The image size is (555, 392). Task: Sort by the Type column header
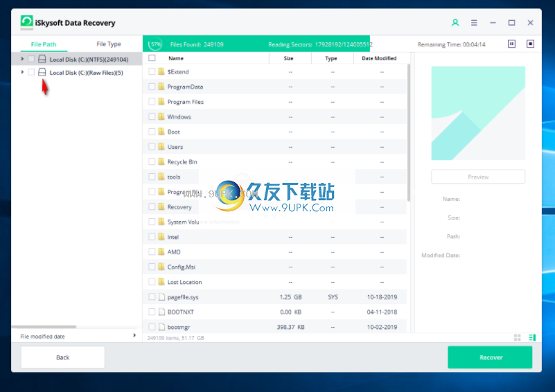coord(331,58)
